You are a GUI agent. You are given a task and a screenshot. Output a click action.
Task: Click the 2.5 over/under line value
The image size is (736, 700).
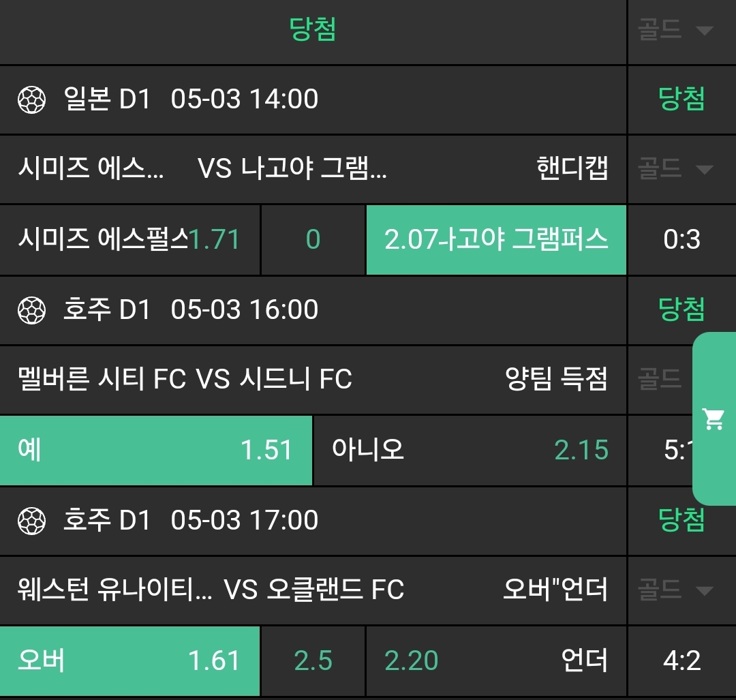coord(313,660)
